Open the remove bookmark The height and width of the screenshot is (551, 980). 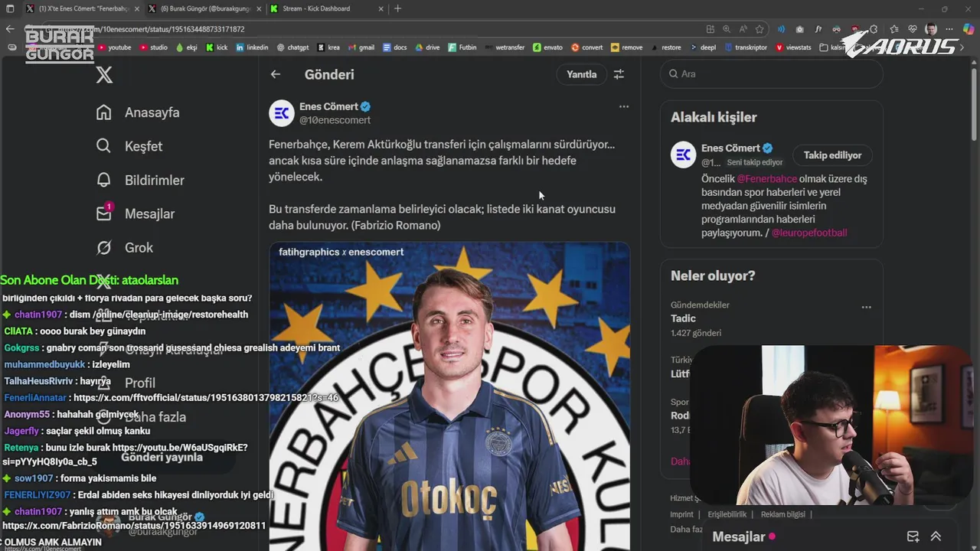coord(627,47)
